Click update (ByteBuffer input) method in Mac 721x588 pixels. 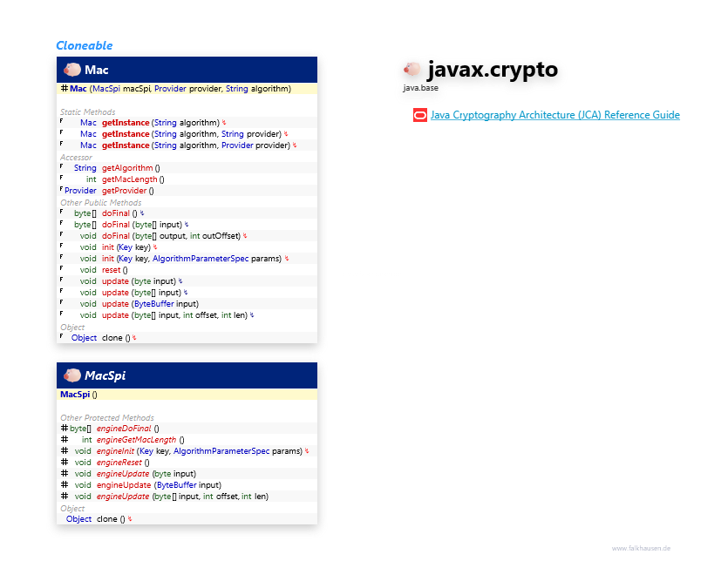pyautogui.click(x=150, y=304)
